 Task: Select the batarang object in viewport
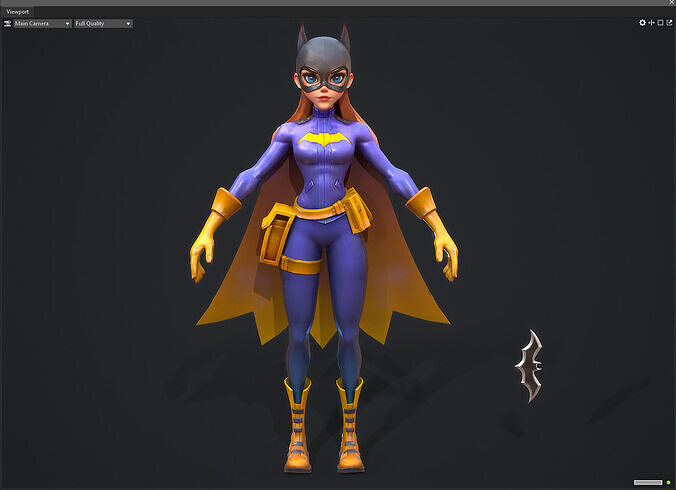[530, 366]
